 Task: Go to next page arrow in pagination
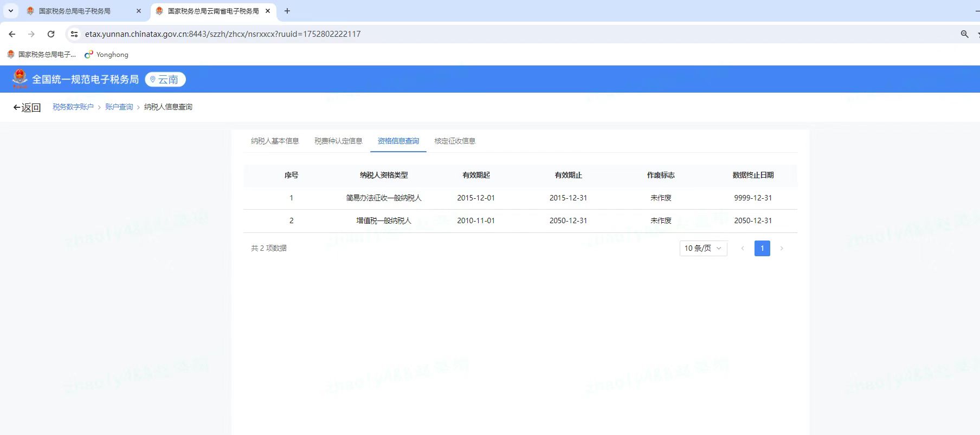782,248
